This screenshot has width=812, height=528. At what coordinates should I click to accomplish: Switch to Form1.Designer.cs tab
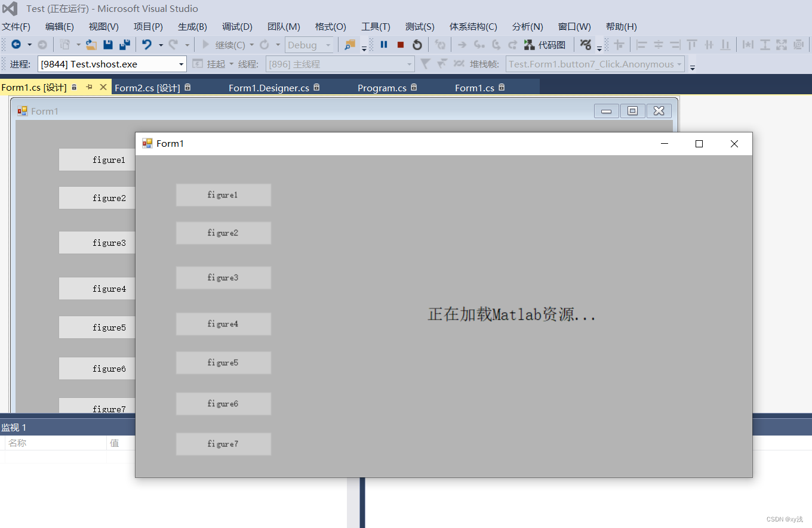click(x=269, y=88)
